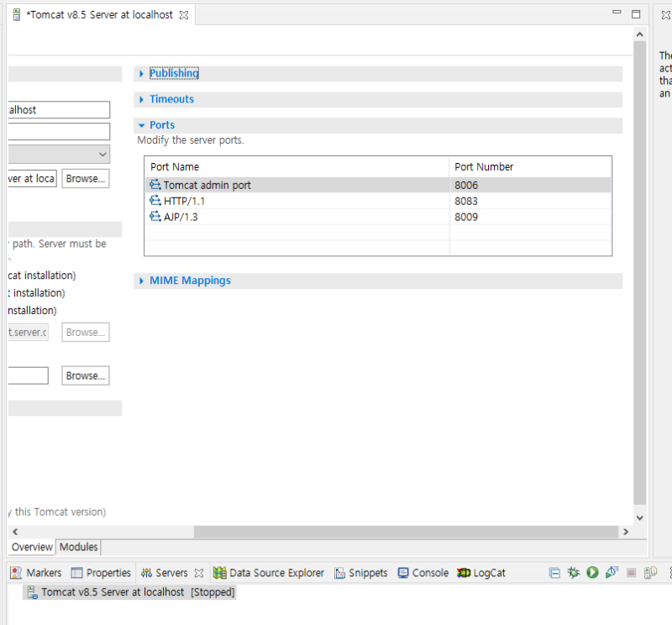This screenshot has height=625, width=672.
Task: Click the deploy path input field
Action: (x=28, y=376)
